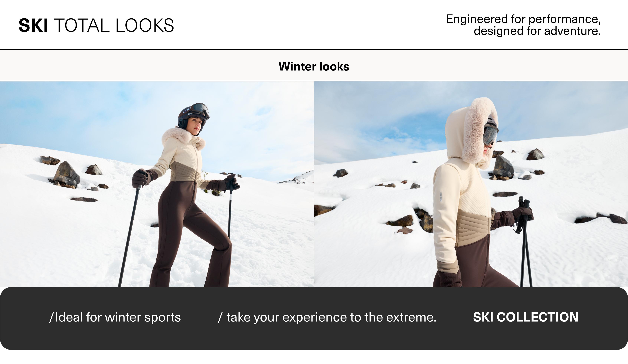Viewport: 628px width, 364px height.
Task: Open the left photo of the skier walking uphill
Action: (x=157, y=184)
